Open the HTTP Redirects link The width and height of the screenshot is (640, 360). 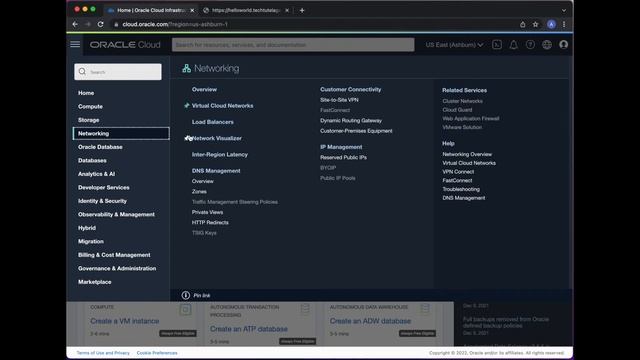tap(210, 222)
